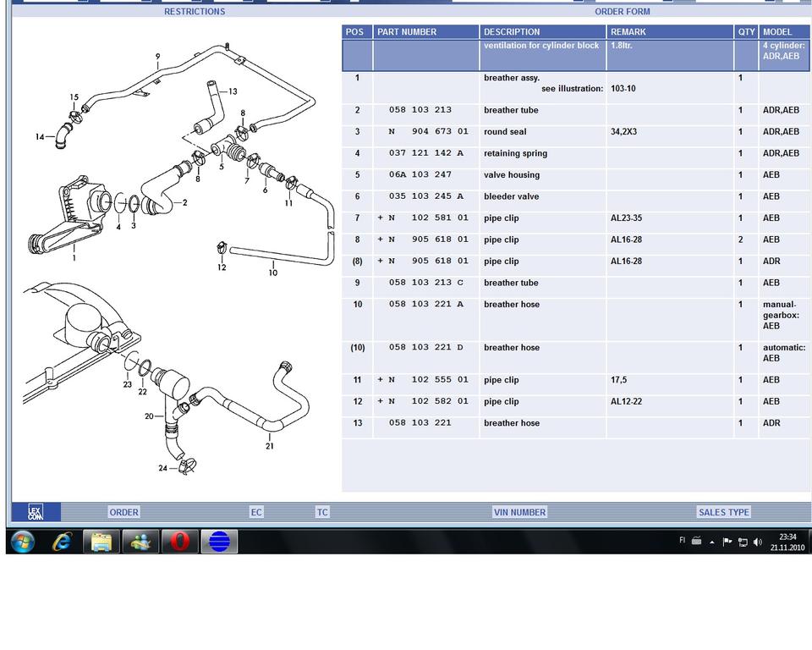Screen dimensions: 812x650
Task: Open the Action Center flag icon
Action: coord(727,542)
